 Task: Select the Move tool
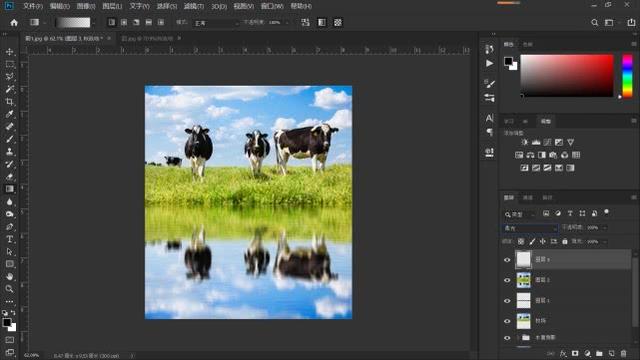coord(9,52)
